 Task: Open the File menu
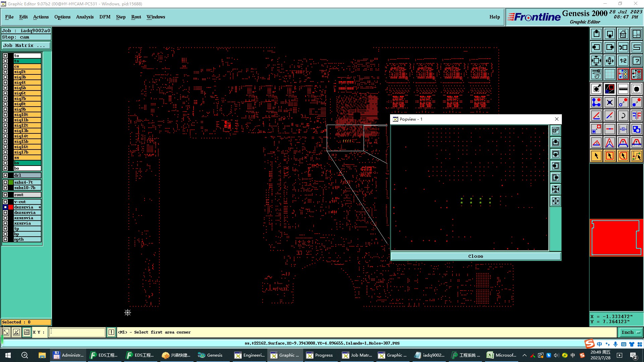[x=9, y=17]
